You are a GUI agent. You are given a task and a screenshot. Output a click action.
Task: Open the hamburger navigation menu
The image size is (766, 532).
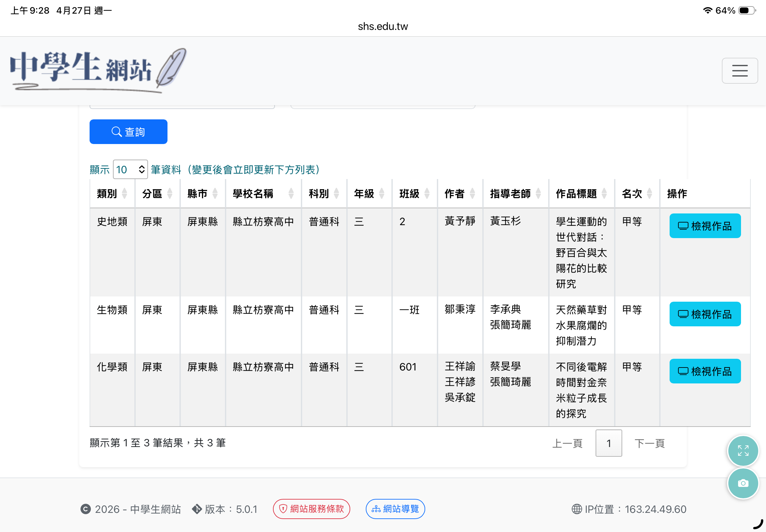pos(739,71)
